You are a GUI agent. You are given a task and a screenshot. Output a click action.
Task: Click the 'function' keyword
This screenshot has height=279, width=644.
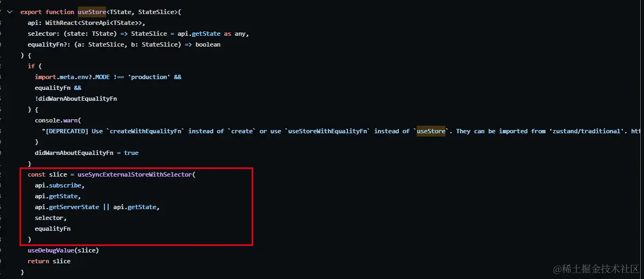[60, 12]
